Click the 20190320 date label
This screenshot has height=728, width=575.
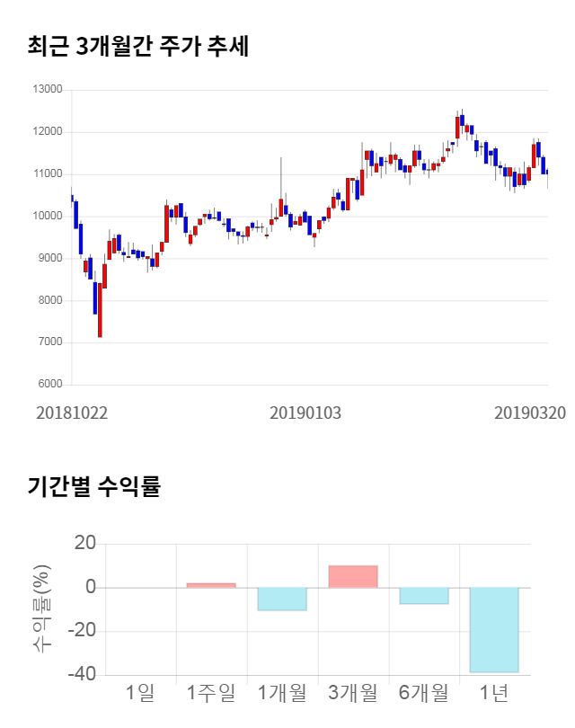[x=530, y=413]
